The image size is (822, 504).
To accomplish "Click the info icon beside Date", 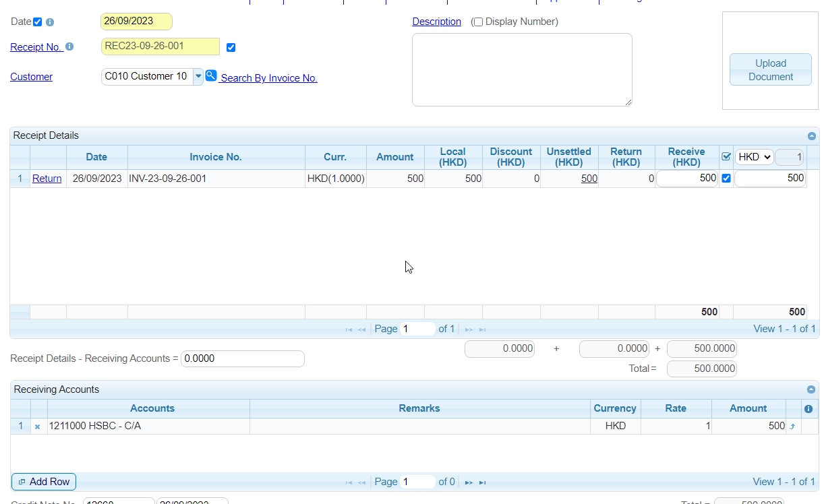I will [50, 22].
